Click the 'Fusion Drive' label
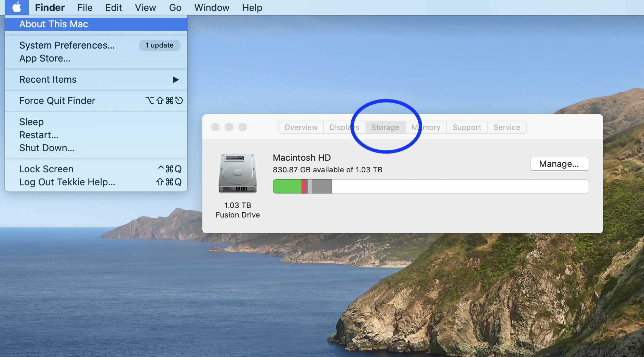644x357 pixels. pos(238,215)
